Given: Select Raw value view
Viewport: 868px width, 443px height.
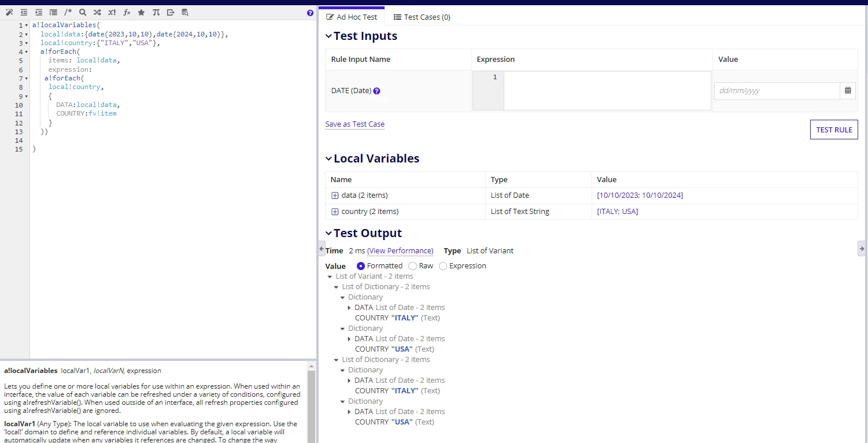Looking at the screenshot, I should [x=412, y=266].
